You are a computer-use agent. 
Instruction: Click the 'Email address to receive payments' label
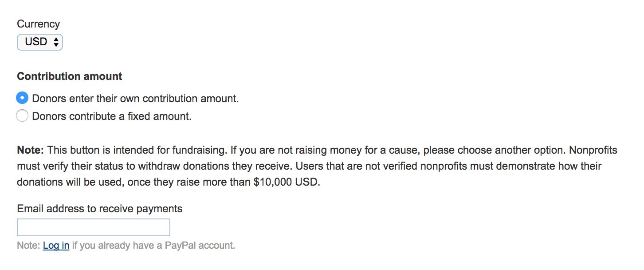pos(99,209)
